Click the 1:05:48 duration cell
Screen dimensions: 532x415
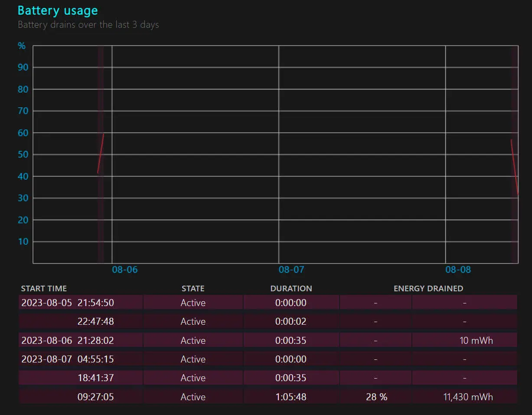[291, 397]
